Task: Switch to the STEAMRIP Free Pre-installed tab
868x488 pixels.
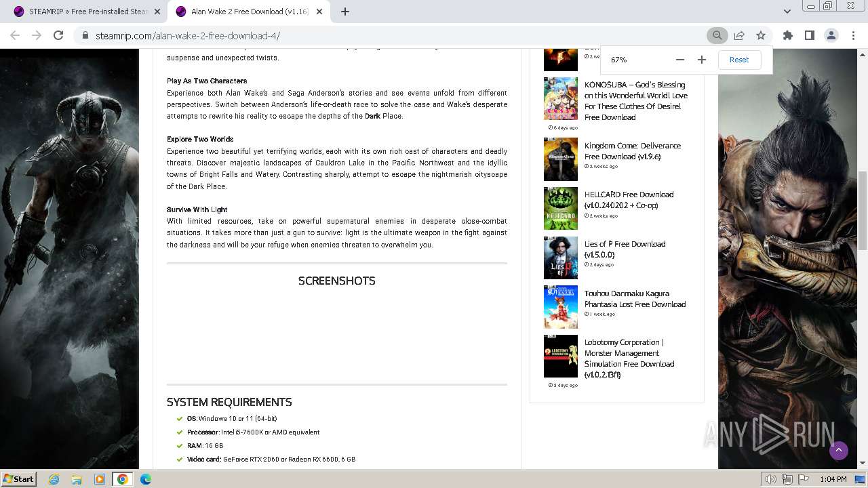Action: pos(88,12)
